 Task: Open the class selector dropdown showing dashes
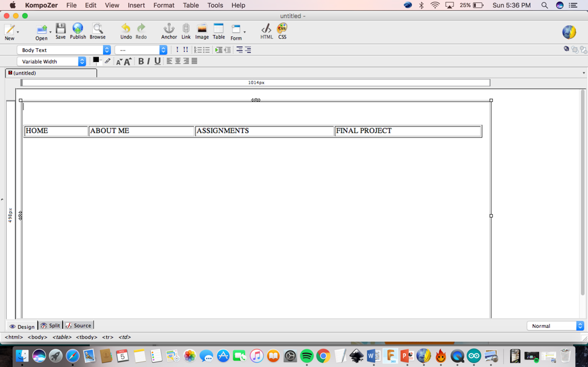click(141, 50)
